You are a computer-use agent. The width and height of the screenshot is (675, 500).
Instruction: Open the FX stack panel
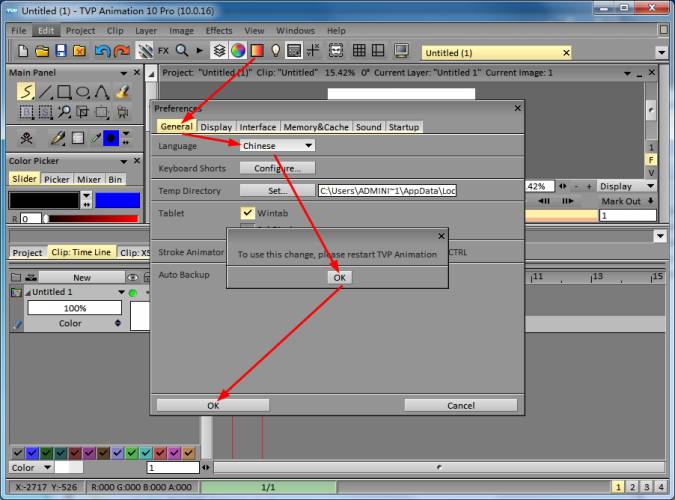click(163, 51)
